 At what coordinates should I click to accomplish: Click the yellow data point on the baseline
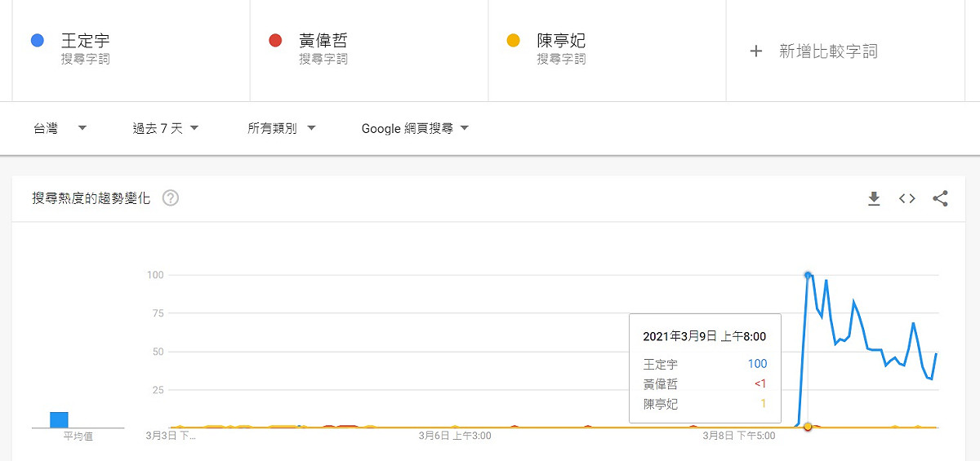(808, 427)
